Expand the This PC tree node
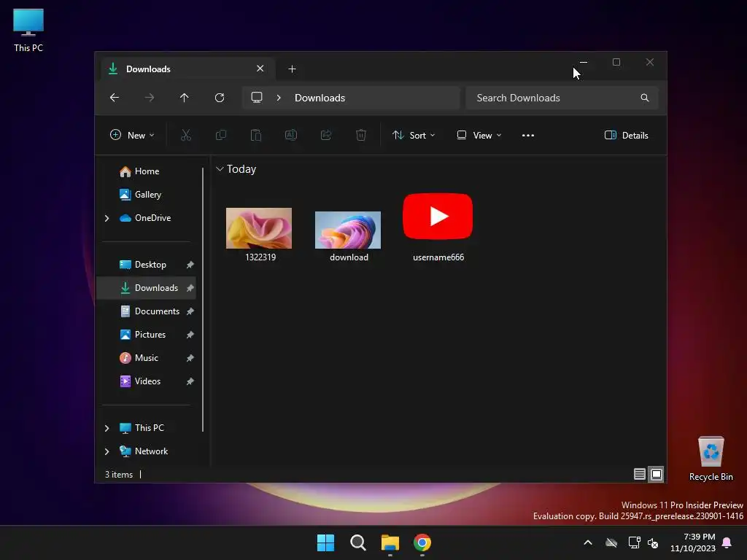Screen dimensions: 747x560 click(107, 428)
